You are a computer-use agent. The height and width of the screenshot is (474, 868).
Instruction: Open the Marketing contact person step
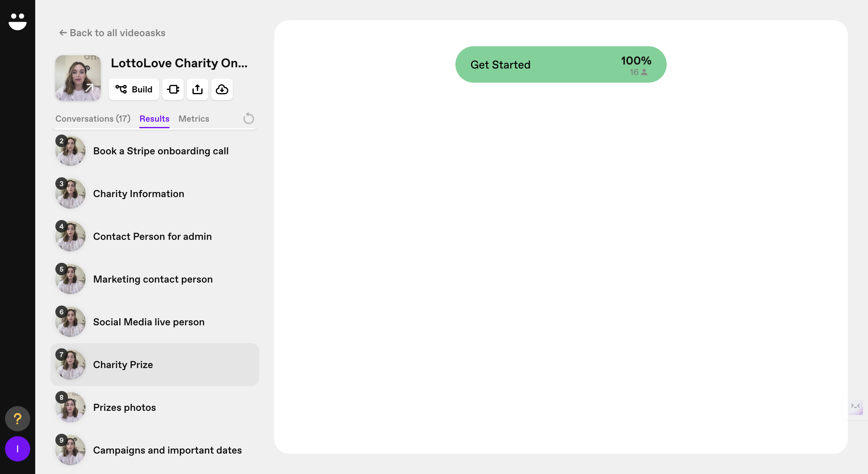(153, 279)
